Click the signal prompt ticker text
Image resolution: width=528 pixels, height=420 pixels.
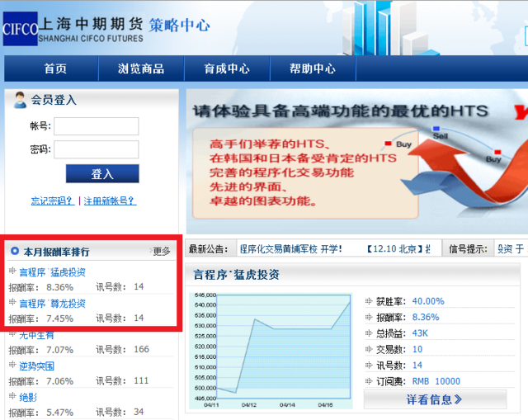(x=512, y=249)
